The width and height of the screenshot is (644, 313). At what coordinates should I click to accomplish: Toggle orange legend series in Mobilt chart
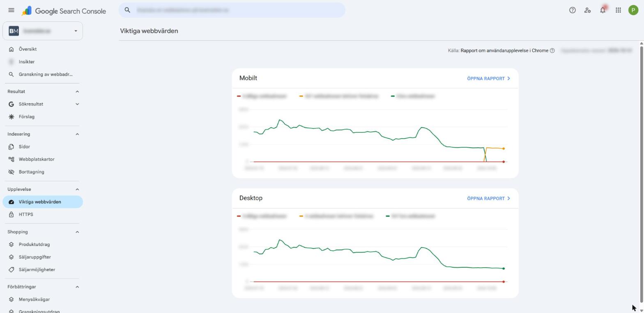point(338,96)
